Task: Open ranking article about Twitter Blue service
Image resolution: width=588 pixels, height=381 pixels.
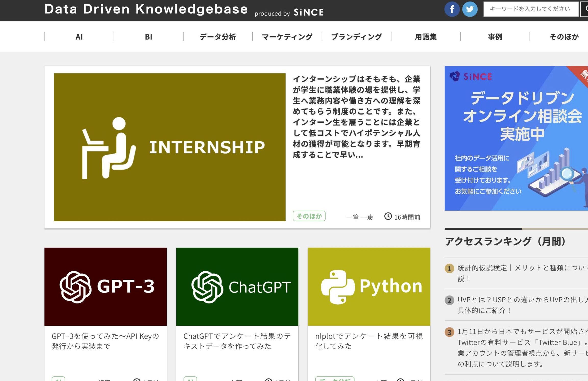Action: pos(523,347)
